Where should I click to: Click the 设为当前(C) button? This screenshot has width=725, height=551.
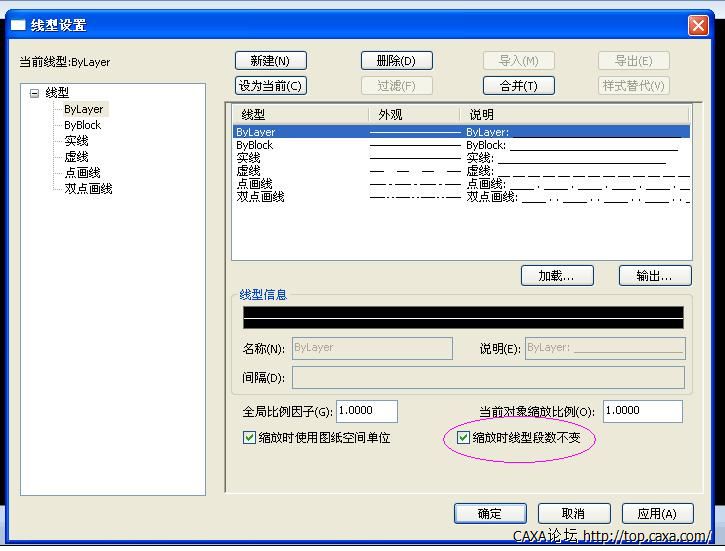point(270,86)
